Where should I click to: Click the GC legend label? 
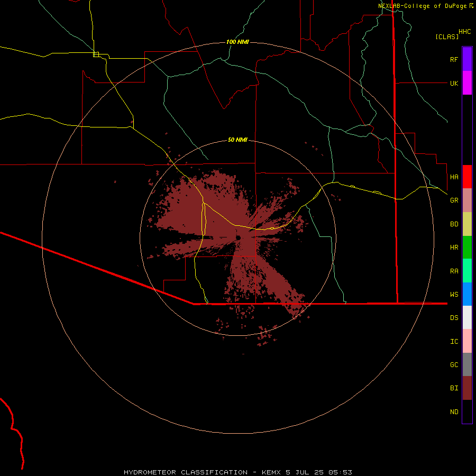(454, 364)
